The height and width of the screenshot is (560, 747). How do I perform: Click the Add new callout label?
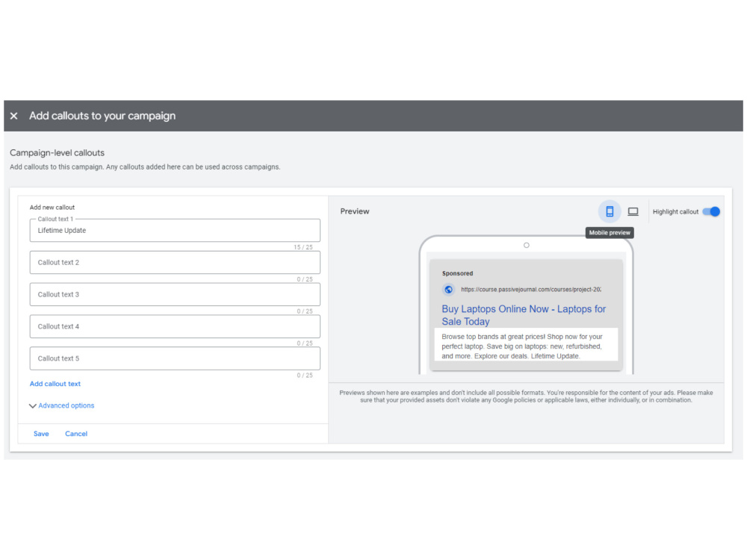(x=52, y=207)
